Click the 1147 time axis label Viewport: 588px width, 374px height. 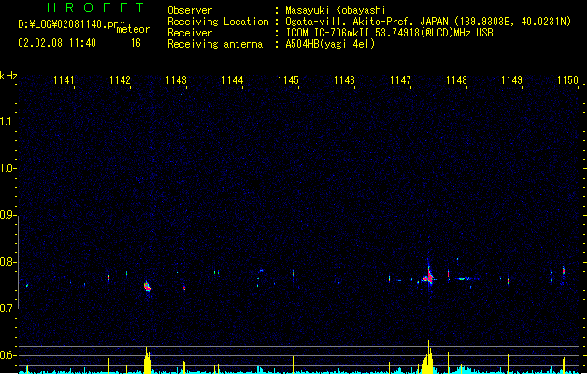[x=400, y=80]
